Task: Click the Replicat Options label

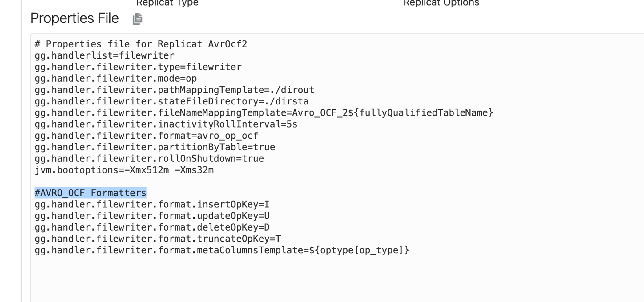Action: pyautogui.click(x=441, y=3)
